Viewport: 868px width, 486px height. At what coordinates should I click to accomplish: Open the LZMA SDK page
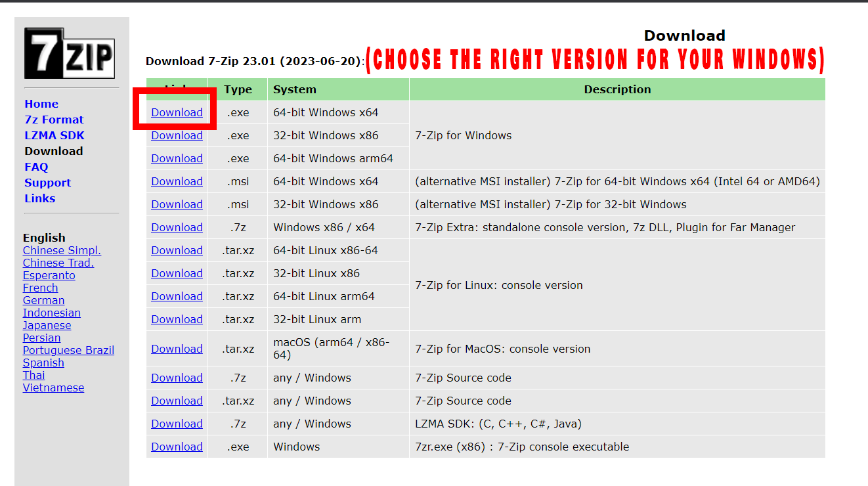(x=54, y=135)
